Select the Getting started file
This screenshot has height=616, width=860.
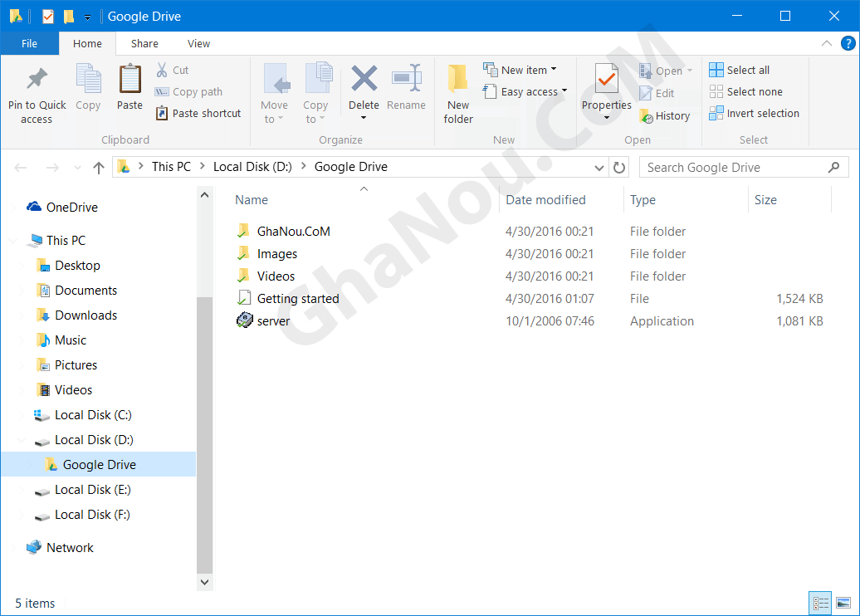(288, 299)
